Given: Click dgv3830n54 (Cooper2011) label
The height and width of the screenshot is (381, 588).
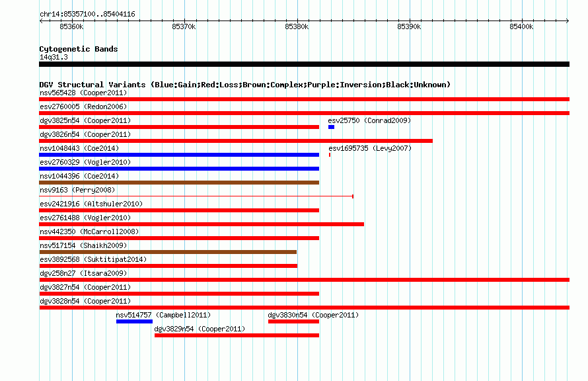Looking at the screenshot, I should [313, 315].
